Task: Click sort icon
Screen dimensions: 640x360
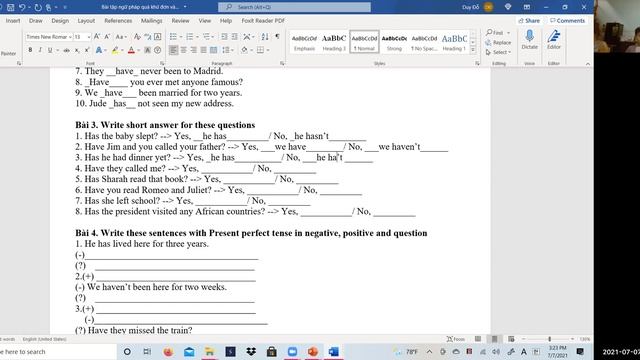Action: pos(265,37)
